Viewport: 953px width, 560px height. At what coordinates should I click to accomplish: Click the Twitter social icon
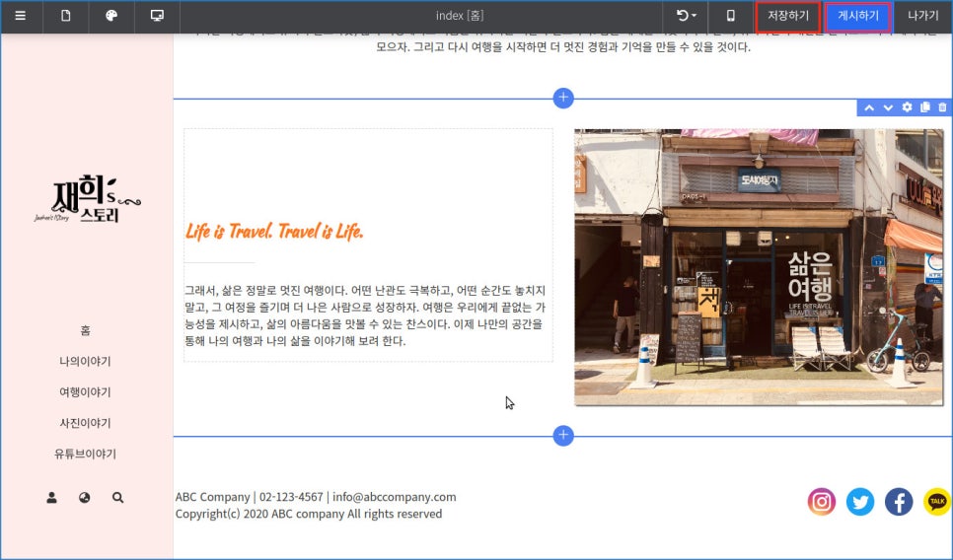pos(860,502)
